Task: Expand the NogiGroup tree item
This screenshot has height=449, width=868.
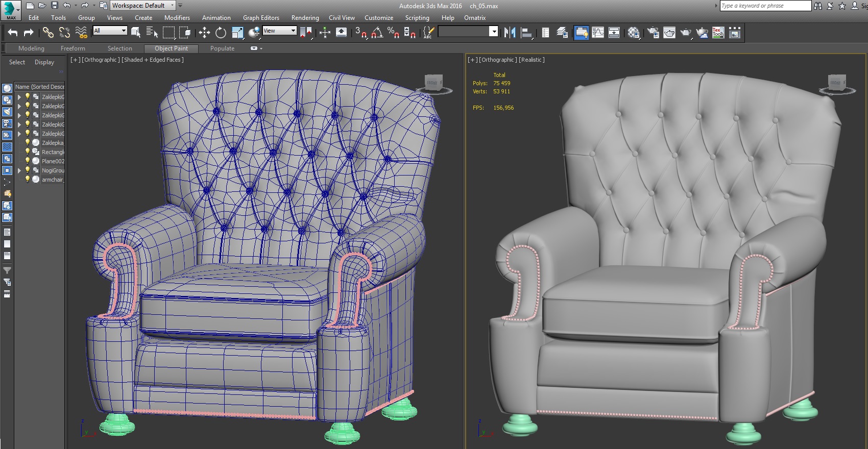Action: pos(19,170)
